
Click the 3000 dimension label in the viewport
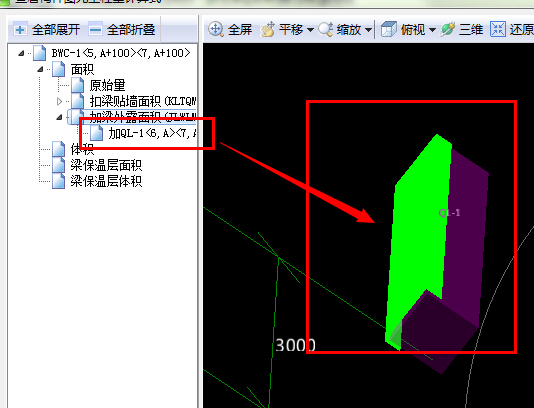(x=295, y=345)
